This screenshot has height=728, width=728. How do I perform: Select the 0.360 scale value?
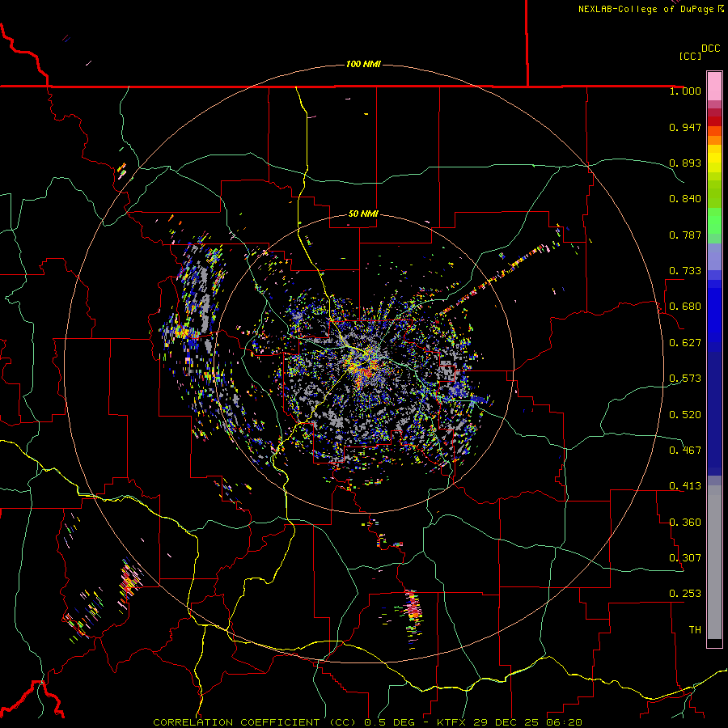coord(685,523)
